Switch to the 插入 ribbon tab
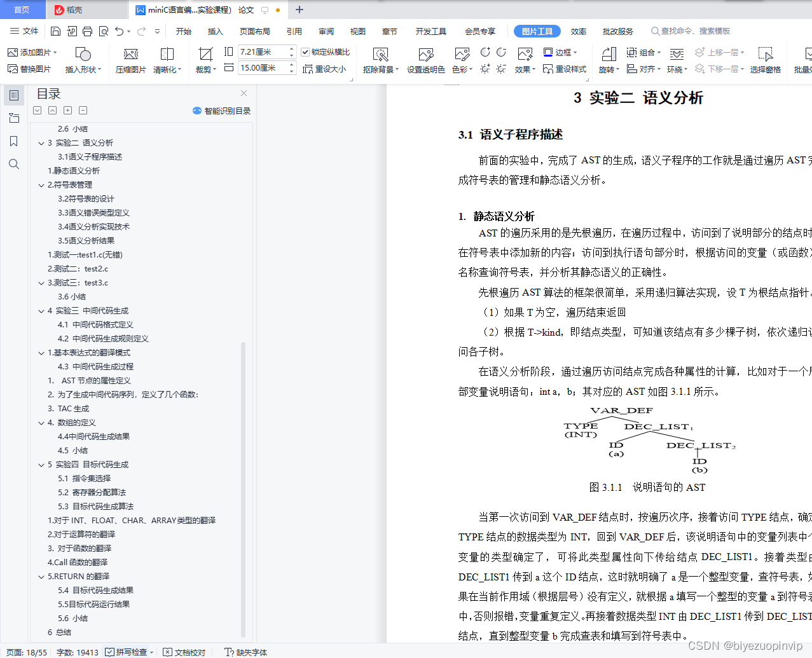The height and width of the screenshot is (658, 812). pos(215,30)
